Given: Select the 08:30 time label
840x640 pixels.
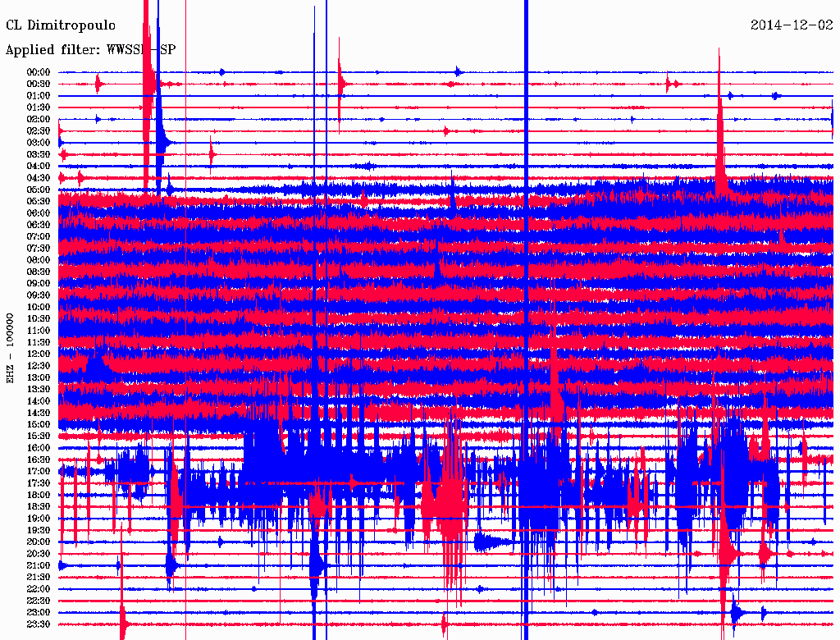Looking at the screenshot, I should (39, 272).
